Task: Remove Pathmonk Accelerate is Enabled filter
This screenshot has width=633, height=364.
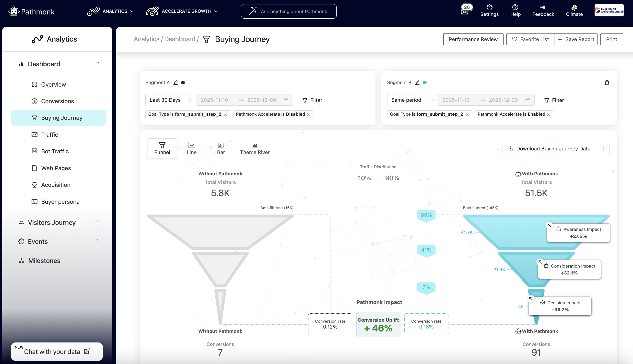Action: (549, 114)
